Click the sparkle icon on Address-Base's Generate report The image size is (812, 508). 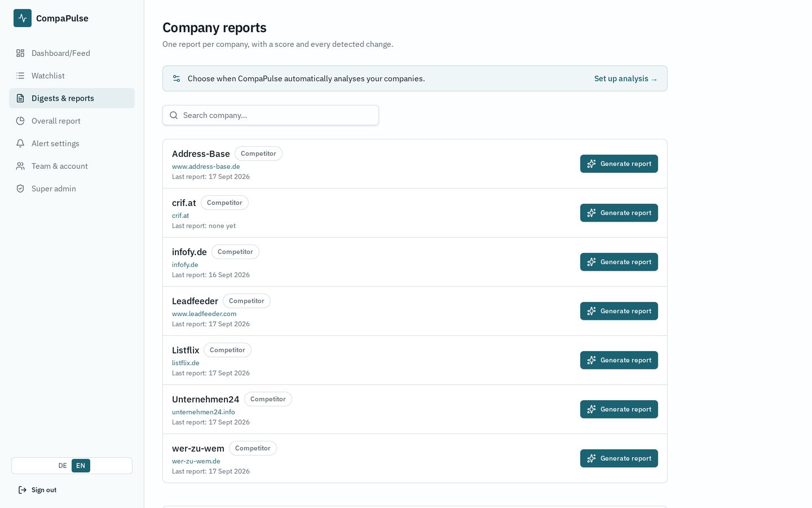[x=592, y=164]
